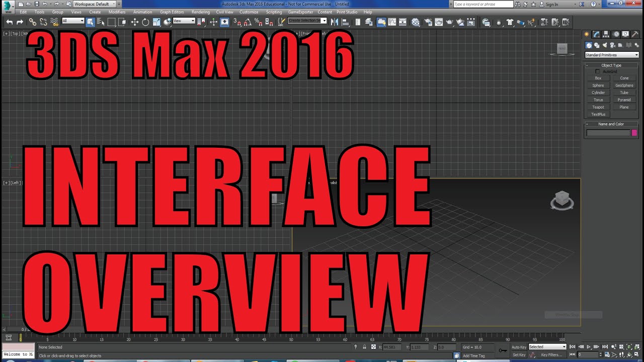Open Render Setup teapot icon
The height and width of the screenshot is (362, 644).
click(x=428, y=22)
